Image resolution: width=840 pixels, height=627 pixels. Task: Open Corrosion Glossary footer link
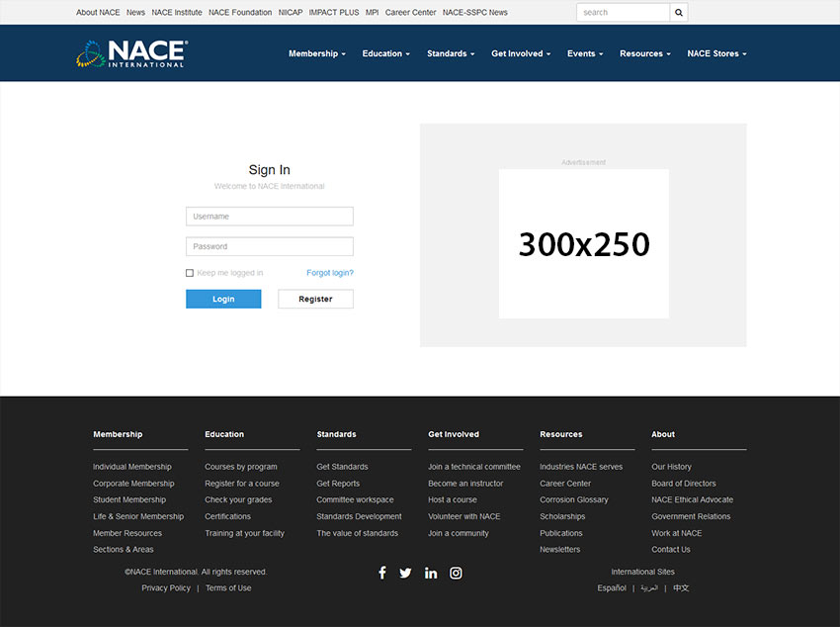point(574,499)
